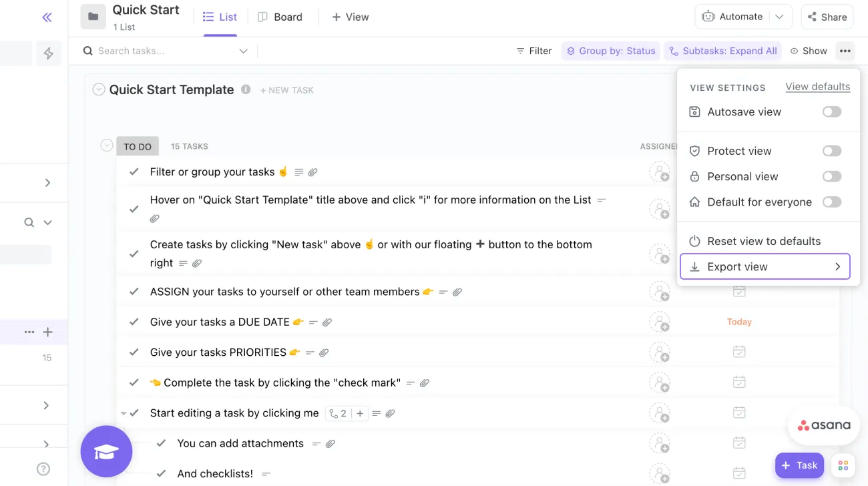Screen dimensions: 868x486
Task: Enable Default for everyone
Action: pyautogui.click(x=831, y=202)
